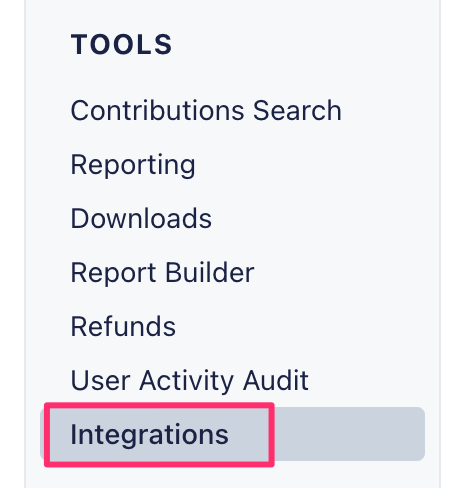Click the word User in User Activity Audit
Image resolution: width=466 pixels, height=488 pixels.
(100, 381)
